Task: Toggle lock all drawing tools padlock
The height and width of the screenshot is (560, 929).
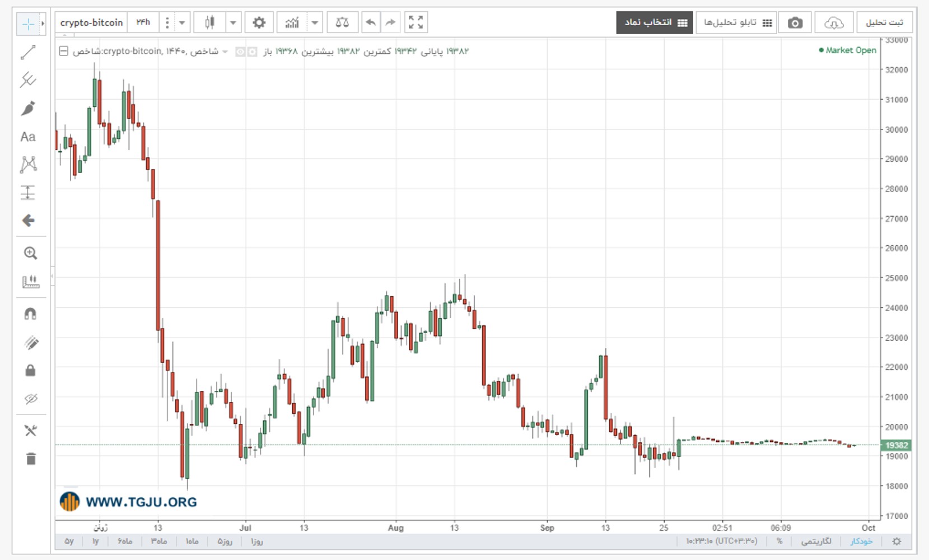Action: 30,370
